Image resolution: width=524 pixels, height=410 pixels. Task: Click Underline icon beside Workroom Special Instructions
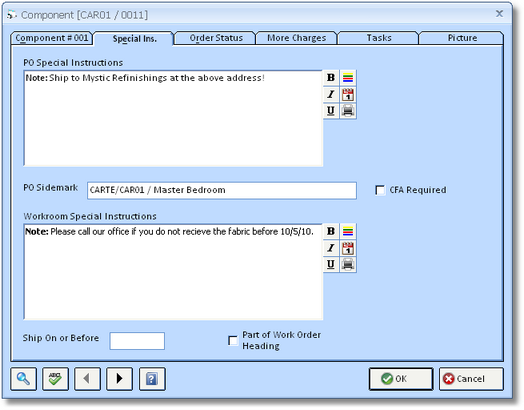click(331, 264)
